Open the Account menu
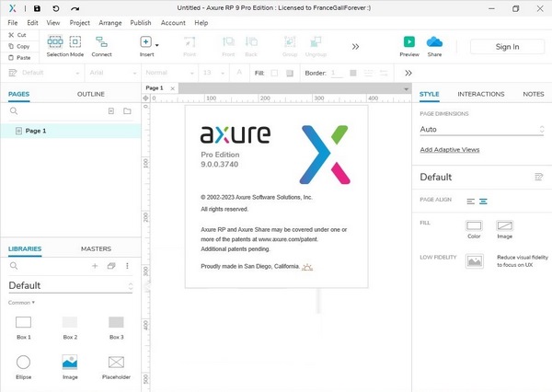Viewport: 552px width, 392px height. (173, 23)
